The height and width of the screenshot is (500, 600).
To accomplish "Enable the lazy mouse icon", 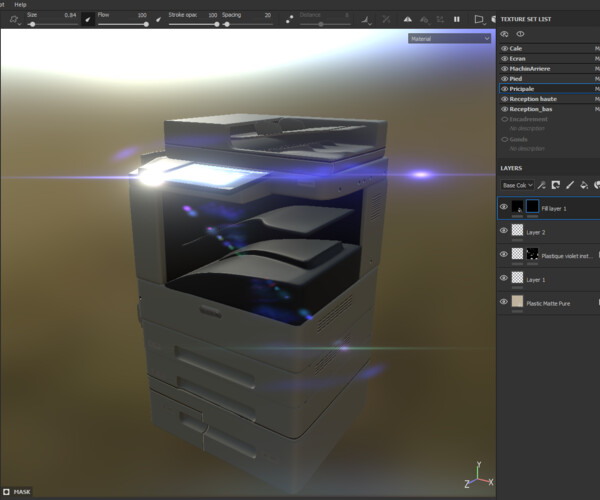I will click(x=290, y=20).
